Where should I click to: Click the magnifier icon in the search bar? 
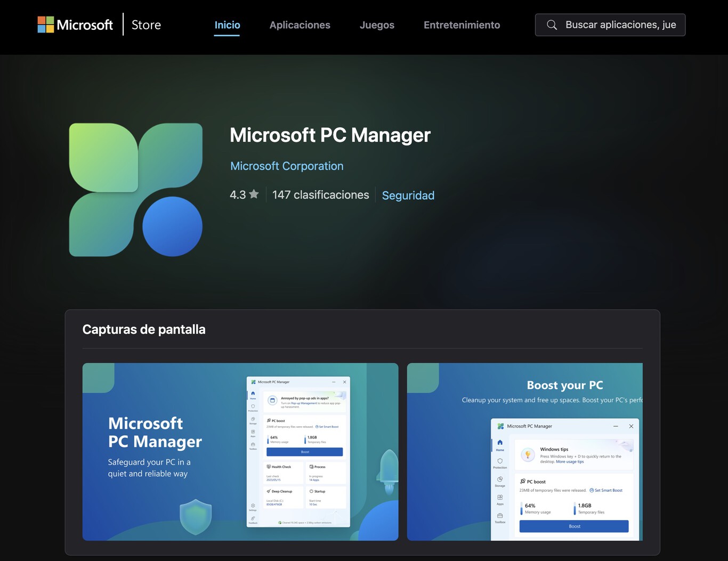coord(551,25)
